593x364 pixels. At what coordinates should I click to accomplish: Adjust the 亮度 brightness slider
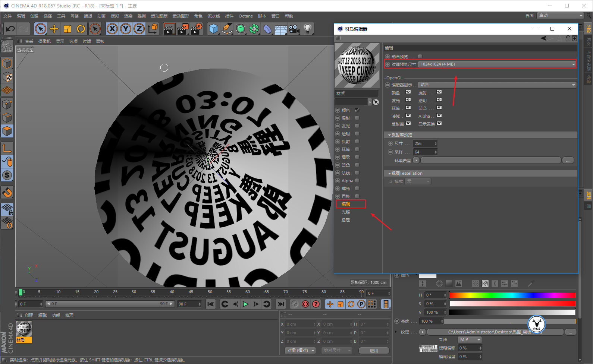[x=510, y=321]
